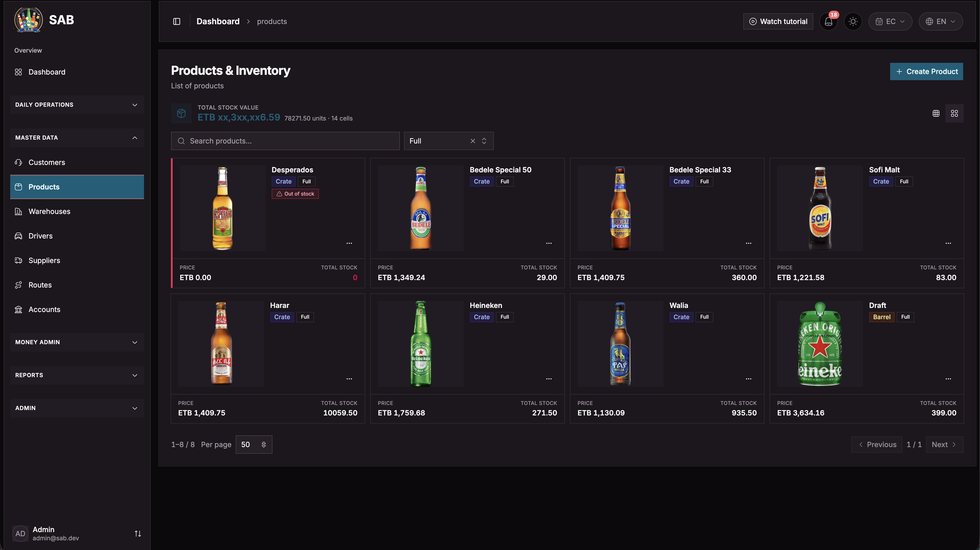Image resolution: width=980 pixels, height=550 pixels.
Task: Click Out of stock badge on Desperados
Action: 295,194
